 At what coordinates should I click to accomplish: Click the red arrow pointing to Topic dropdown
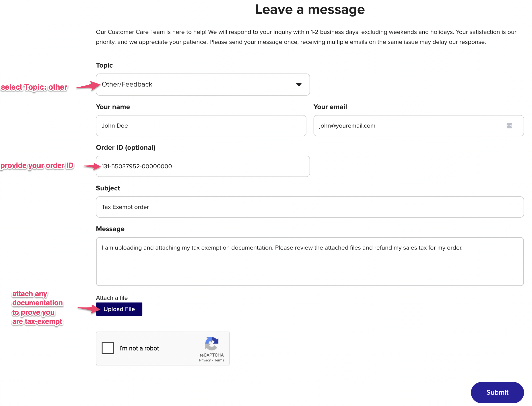click(x=88, y=86)
